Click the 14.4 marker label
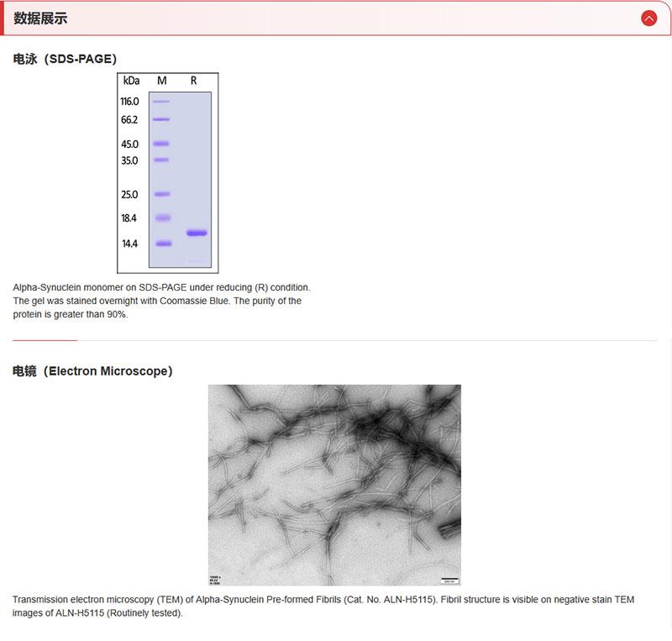The height and width of the screenshot is (641, 672). [x=129, y=244]
